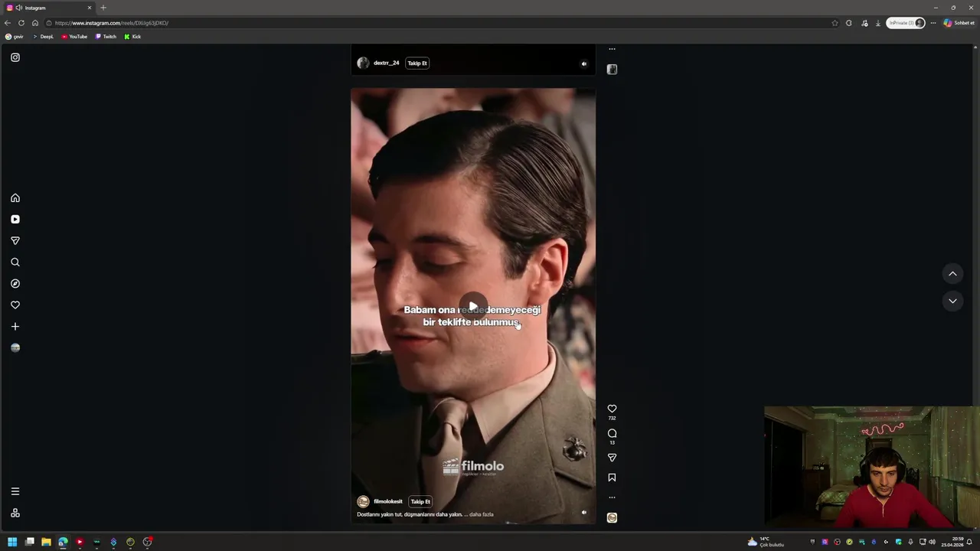Open filmolokesit profile picture
Viewport: 980px width, 551px height.
click(x=363, y=502)
